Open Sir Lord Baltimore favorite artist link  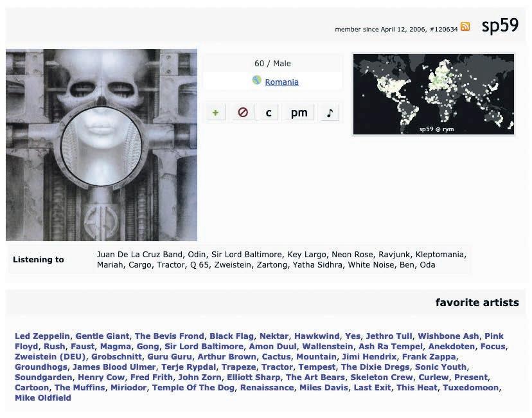pos(204,347)
